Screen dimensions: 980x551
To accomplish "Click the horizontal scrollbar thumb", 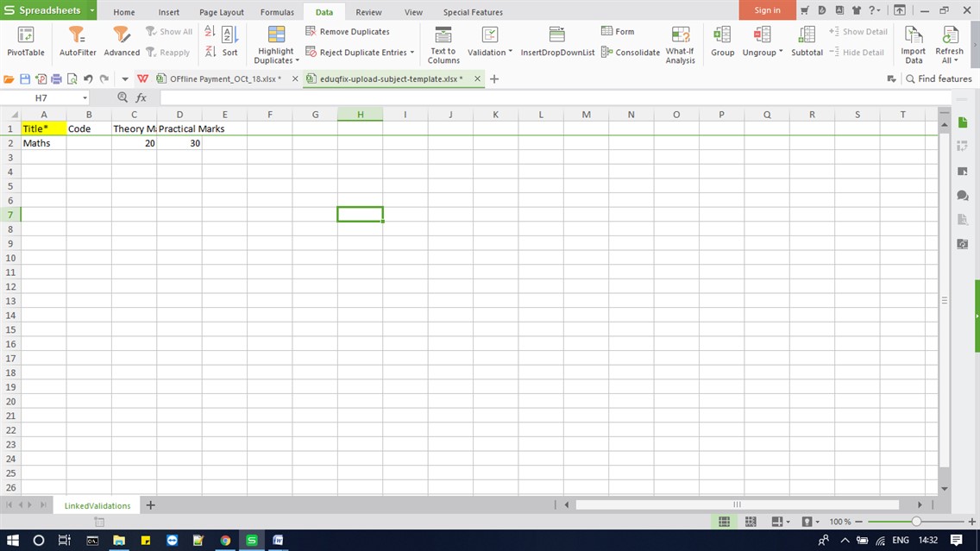I will pyautogui.click(x=737, y=504).
